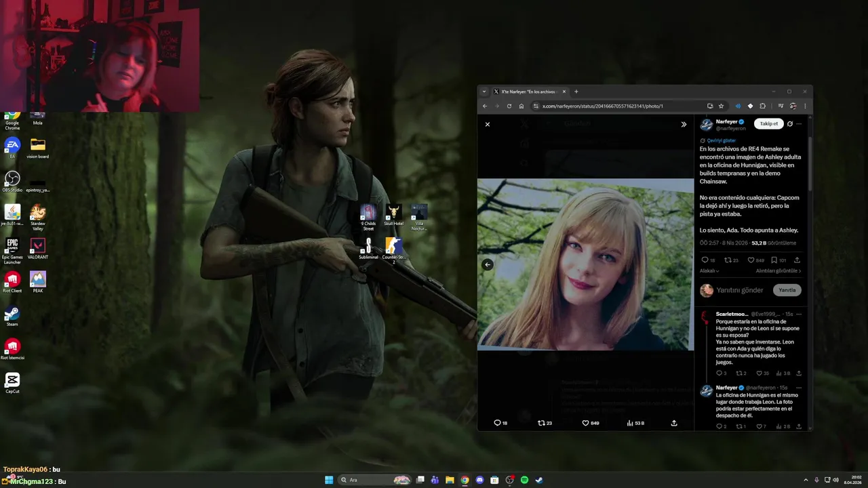Open Skull Hotel desktop shortcut
Image resolution: width=868 pixels, height=488 pixels.
393,215
